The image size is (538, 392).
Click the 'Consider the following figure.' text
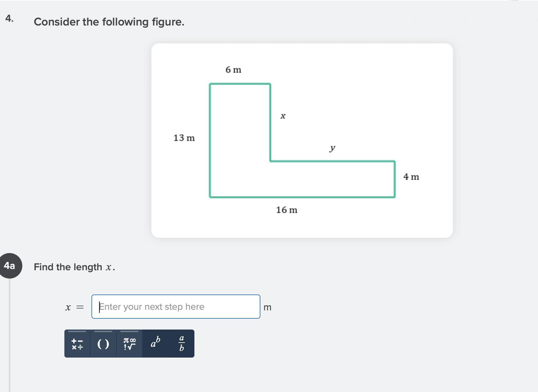point(109,22)
